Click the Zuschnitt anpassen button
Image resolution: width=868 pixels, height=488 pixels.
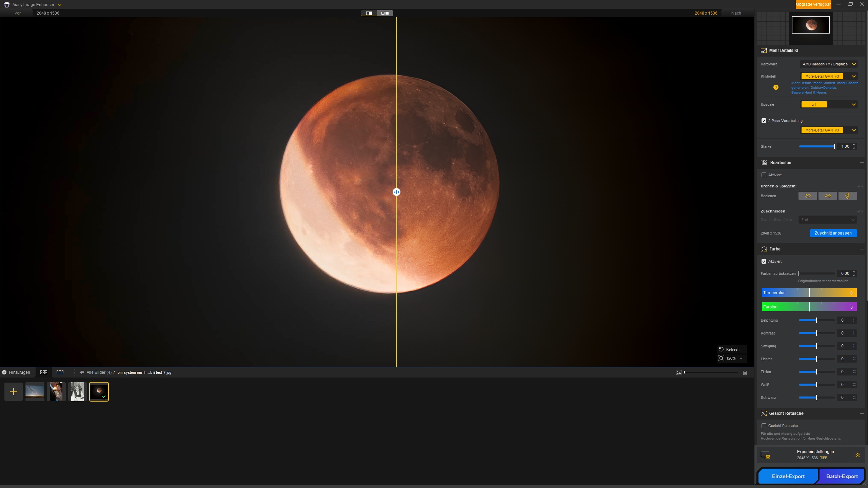(x=833, y=233)
